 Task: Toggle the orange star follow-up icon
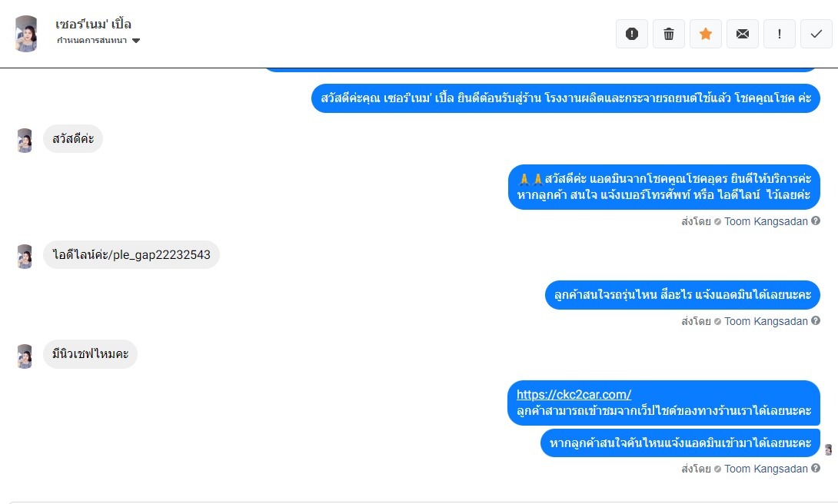(x=706, y=34)
